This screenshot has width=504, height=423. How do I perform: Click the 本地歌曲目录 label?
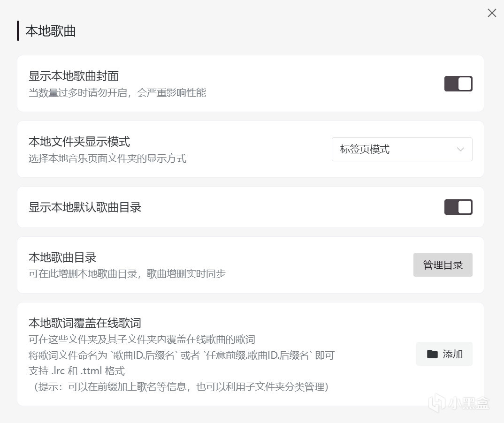point(62,257)
